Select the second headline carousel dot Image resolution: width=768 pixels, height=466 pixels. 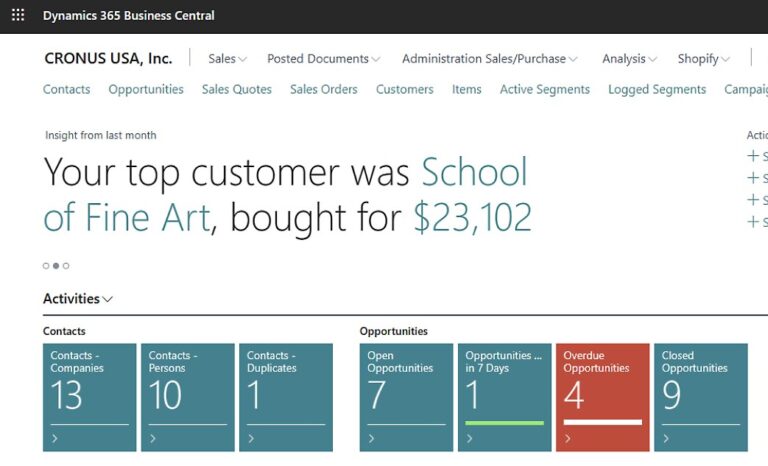pos(56,266)
